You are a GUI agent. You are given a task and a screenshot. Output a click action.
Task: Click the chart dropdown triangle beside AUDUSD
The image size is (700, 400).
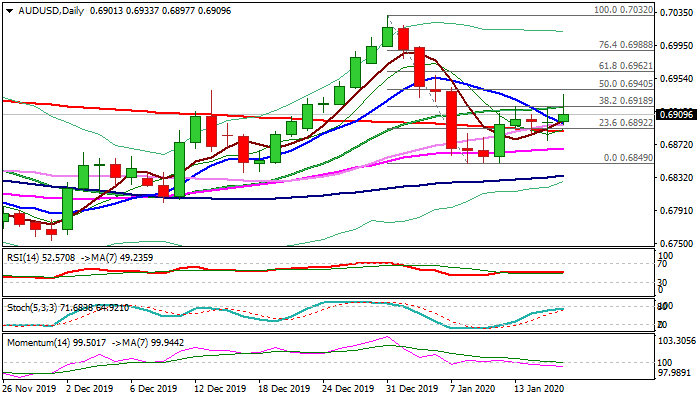[x=9, y=11]
